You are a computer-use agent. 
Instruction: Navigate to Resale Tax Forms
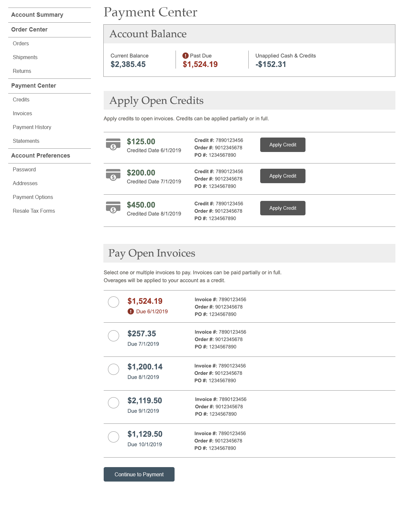coord(34,211)
